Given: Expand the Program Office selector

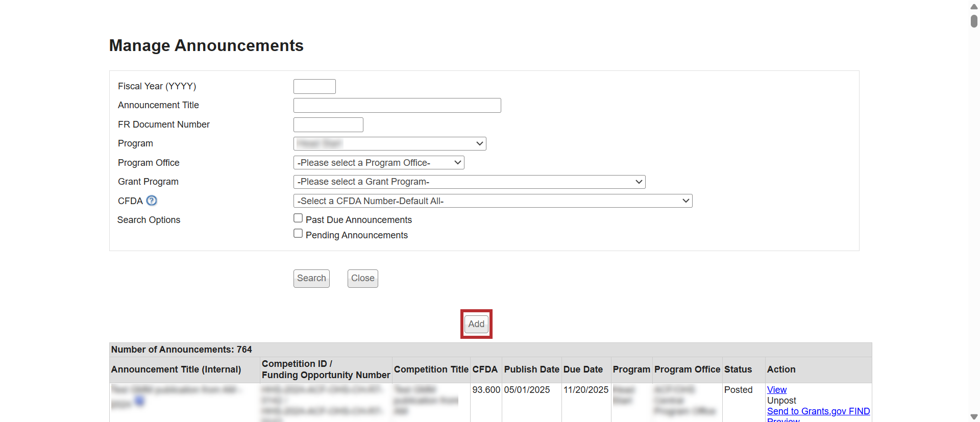Looking at the screenshot, I should tap(379, 163).
